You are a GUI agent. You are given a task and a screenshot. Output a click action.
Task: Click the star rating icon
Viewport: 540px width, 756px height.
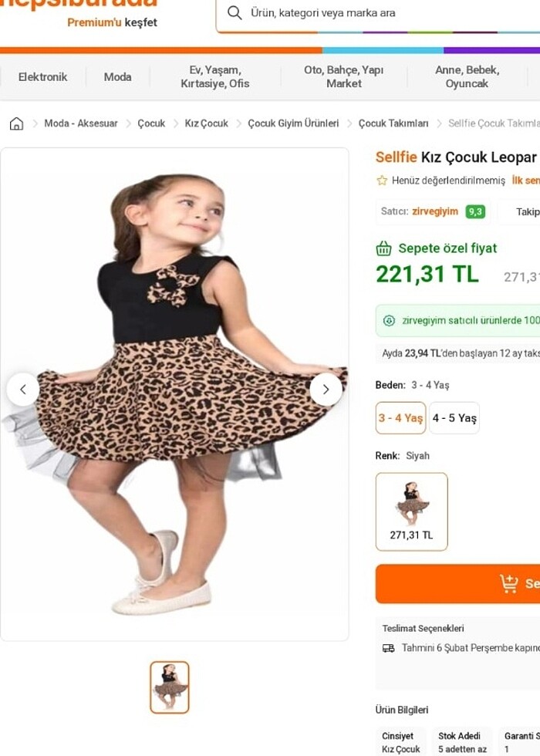pos(382,181)
